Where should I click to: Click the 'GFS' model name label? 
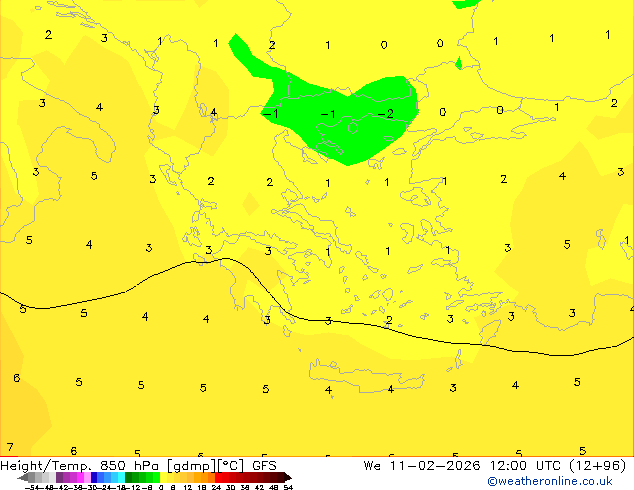264,466
